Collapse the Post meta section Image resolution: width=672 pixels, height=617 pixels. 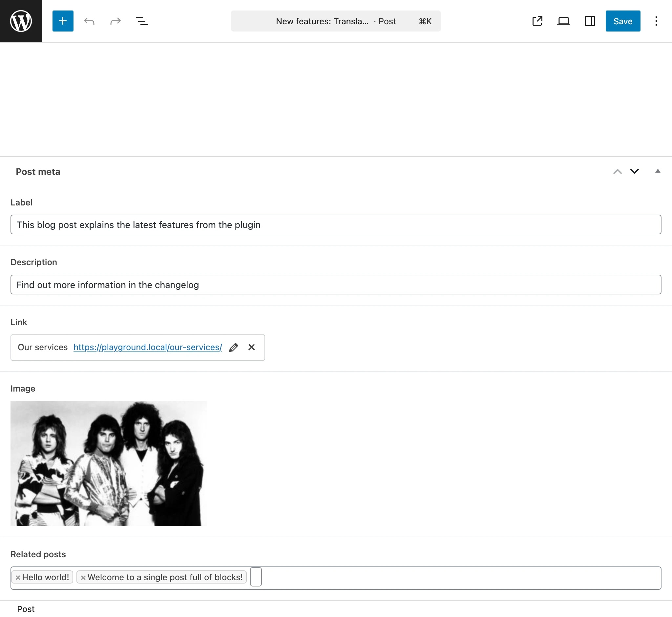pyautogui.click(x=657, y=171)
